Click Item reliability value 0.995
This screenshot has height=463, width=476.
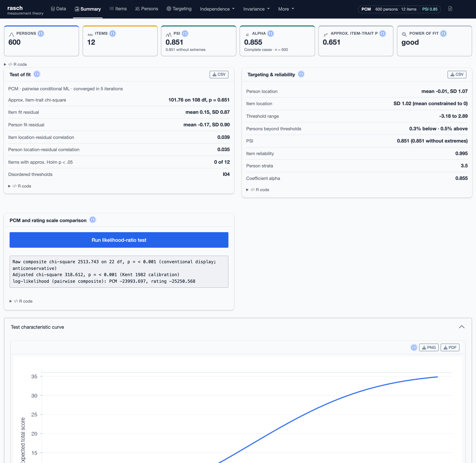coord(461,153)
